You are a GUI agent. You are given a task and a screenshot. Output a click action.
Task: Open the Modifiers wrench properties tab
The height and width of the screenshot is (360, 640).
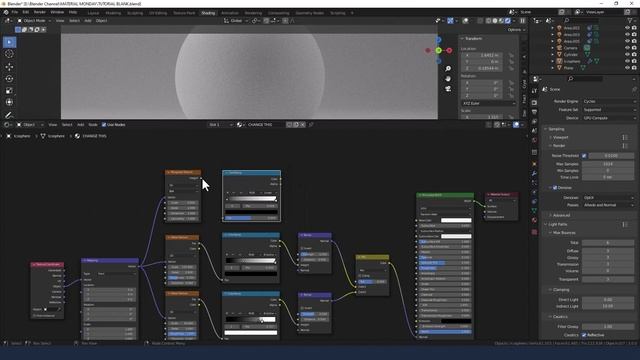tap(534, 173)
